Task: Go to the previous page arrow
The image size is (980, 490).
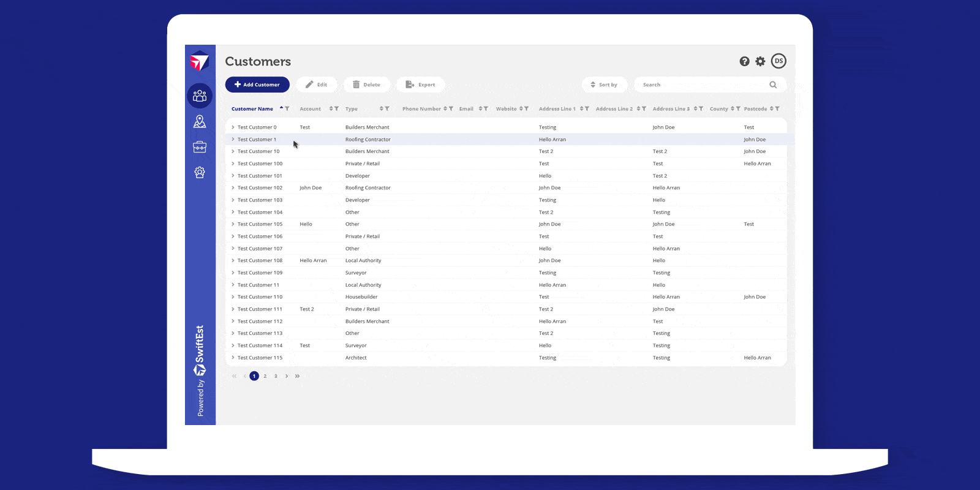Action: point(244,376)
